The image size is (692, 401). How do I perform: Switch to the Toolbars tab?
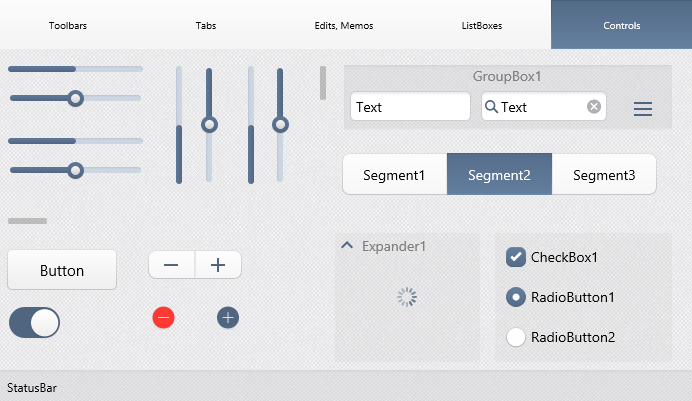68,26
